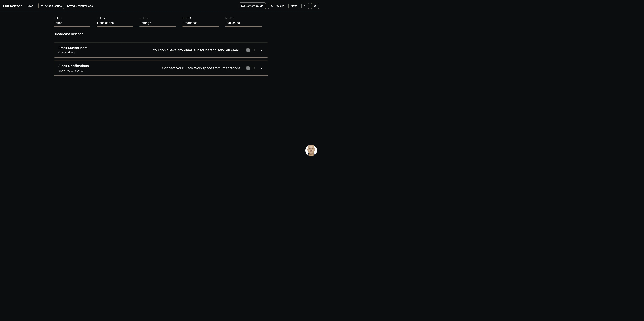Click the 'Saved 5 minutes ago' status
644x321 pixels.
pyautogui.click(x=80, y=6)
